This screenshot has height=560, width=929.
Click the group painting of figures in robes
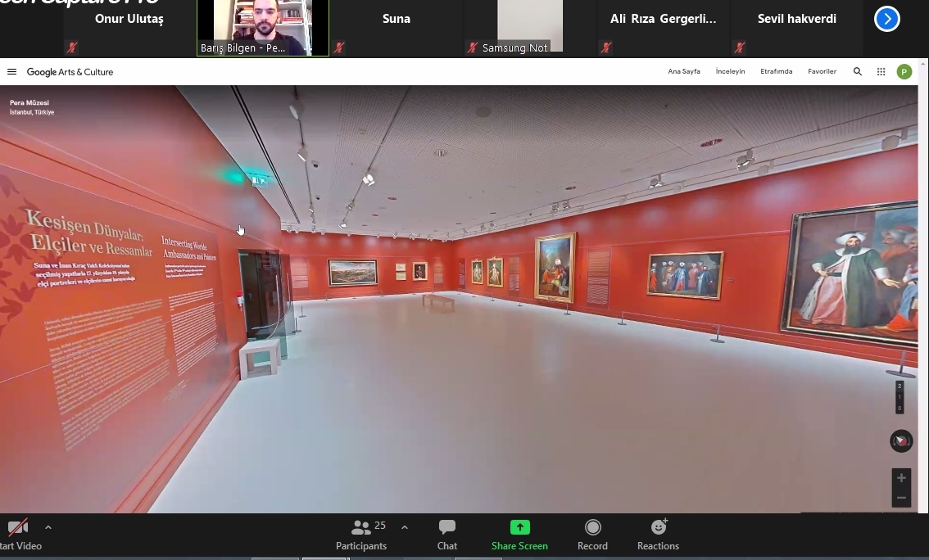pos(685,274)
